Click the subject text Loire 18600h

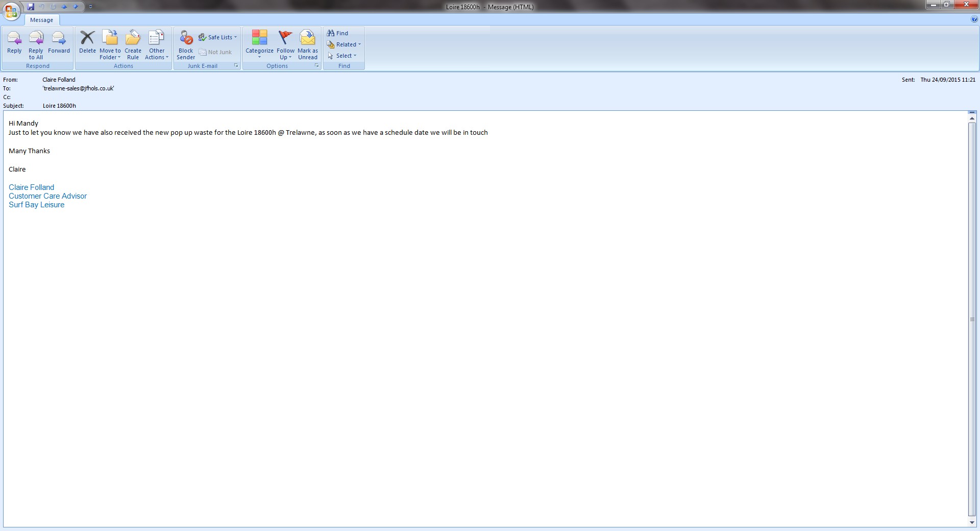coord(59,106)
